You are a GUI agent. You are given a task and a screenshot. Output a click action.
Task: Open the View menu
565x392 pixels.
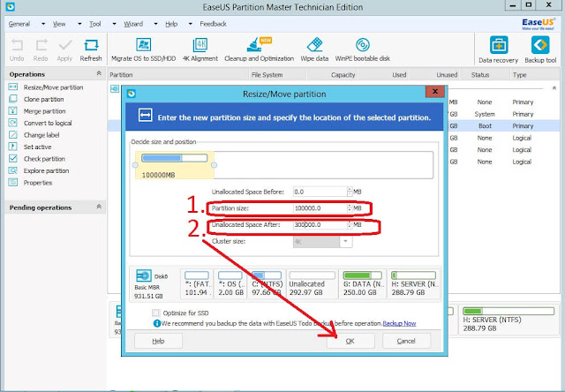tap(59, 24)
